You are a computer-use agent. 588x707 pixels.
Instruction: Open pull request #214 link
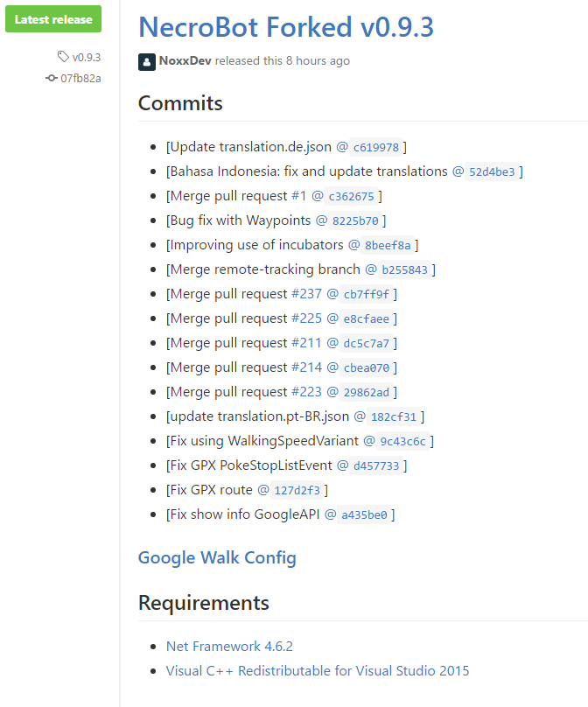click(x=306, y=367)
